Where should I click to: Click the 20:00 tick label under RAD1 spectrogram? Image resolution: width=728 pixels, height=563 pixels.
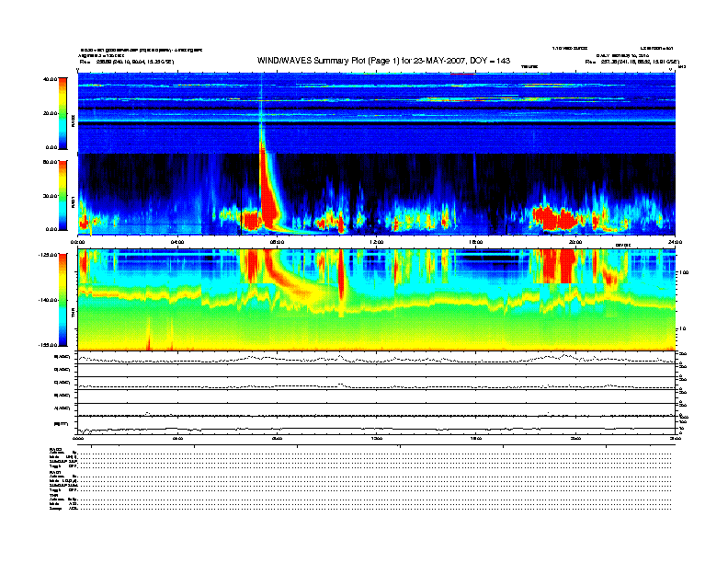575,242
